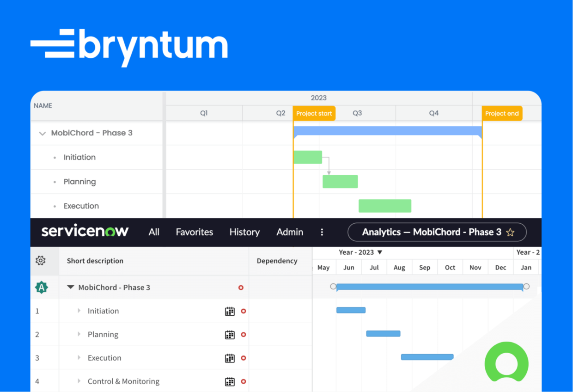Collapse MobiChord – Phase 3 in the Bryntum Gantt
573x392 pixels.
pyautogui.click(x=42, y=133)
